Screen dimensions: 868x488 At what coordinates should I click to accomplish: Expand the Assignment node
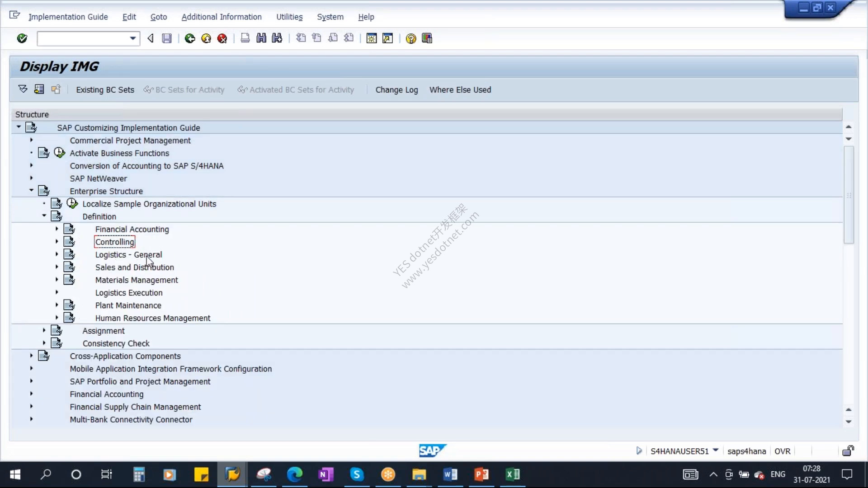[44, 330]
